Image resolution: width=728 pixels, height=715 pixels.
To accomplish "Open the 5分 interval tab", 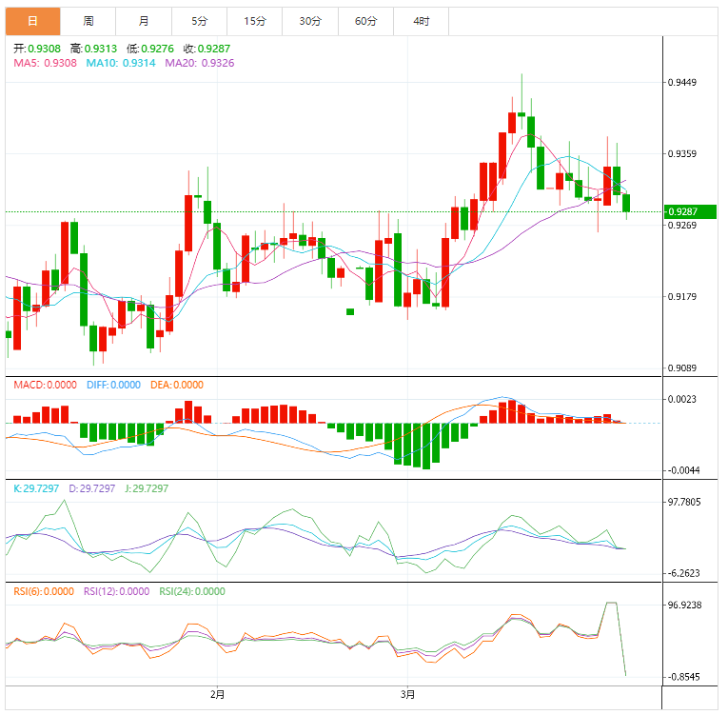I will (199, 20).
